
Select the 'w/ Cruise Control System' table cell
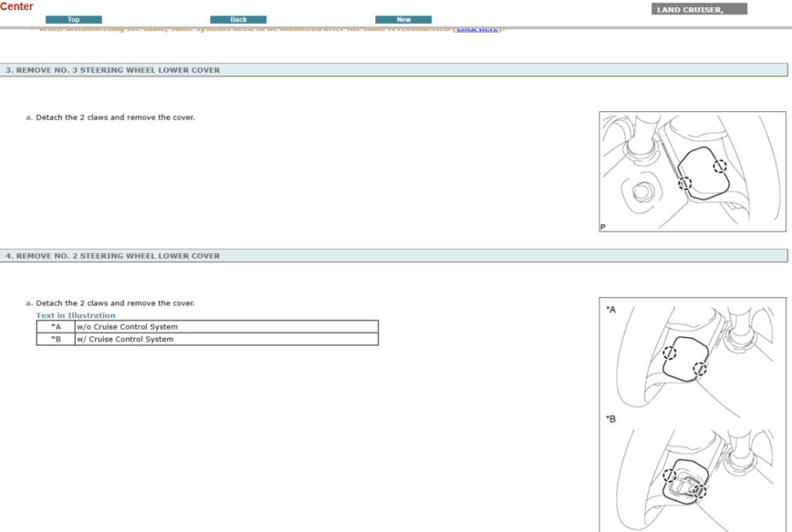pyautogui.click(x=226, y=339)
